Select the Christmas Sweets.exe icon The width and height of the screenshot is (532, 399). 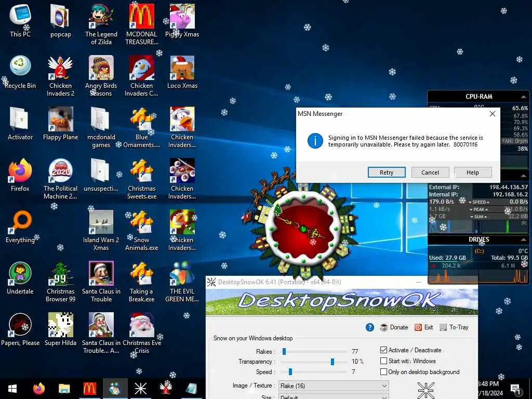(x=141, y=179)
